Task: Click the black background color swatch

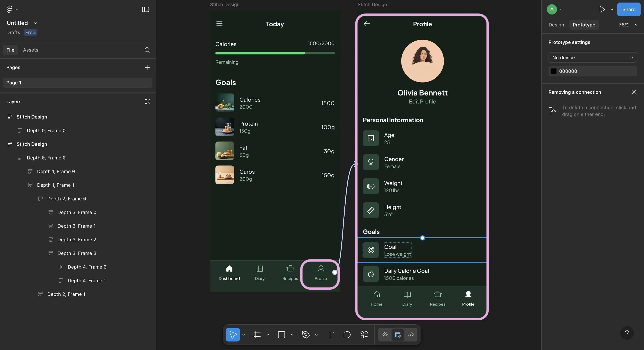Action: [553, 71]
